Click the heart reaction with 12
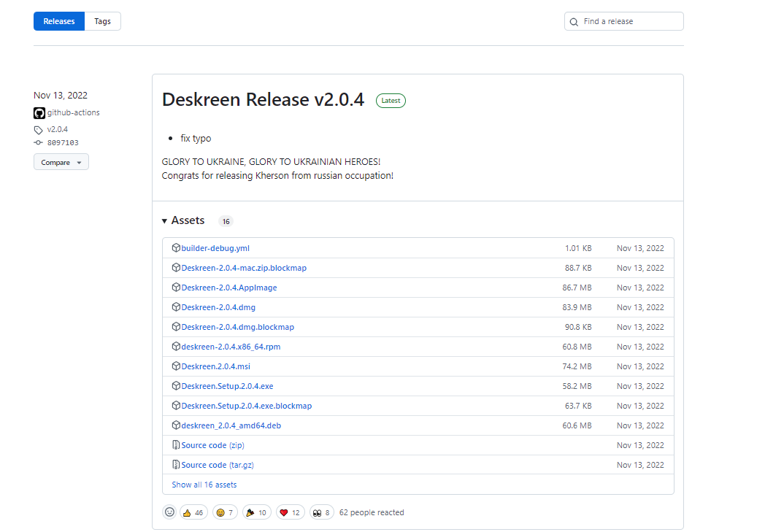784x532 pixels. click(x=290, y=512)
